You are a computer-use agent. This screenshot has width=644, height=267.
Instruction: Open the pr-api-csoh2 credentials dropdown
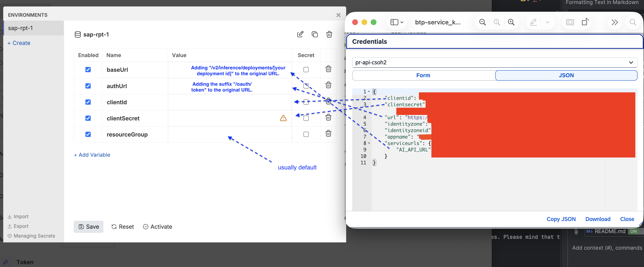click(x=494, y=62)
